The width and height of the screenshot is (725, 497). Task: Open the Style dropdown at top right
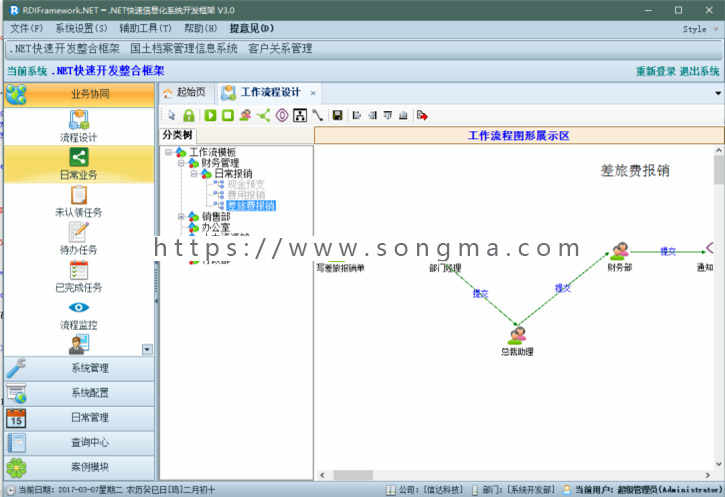click(700, 29)
